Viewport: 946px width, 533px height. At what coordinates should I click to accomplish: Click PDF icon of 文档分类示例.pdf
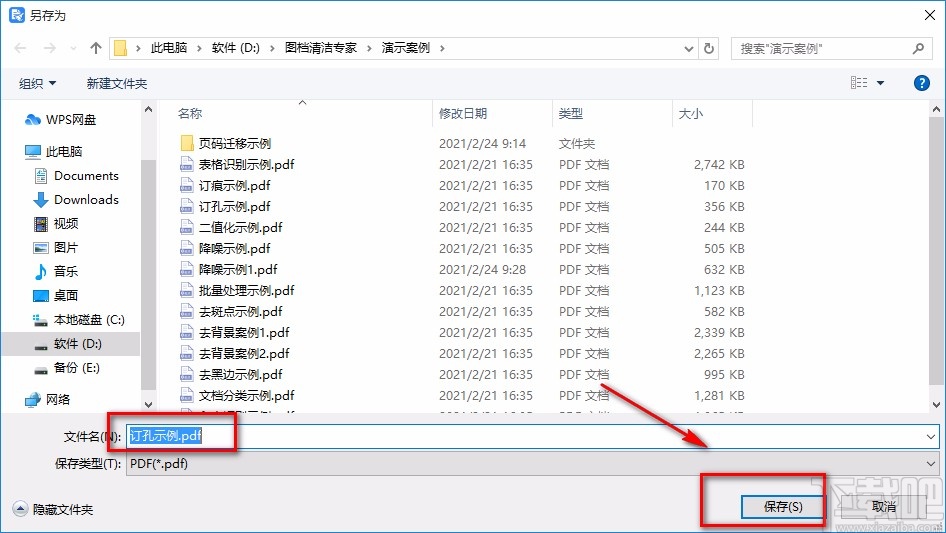(186, 395)
